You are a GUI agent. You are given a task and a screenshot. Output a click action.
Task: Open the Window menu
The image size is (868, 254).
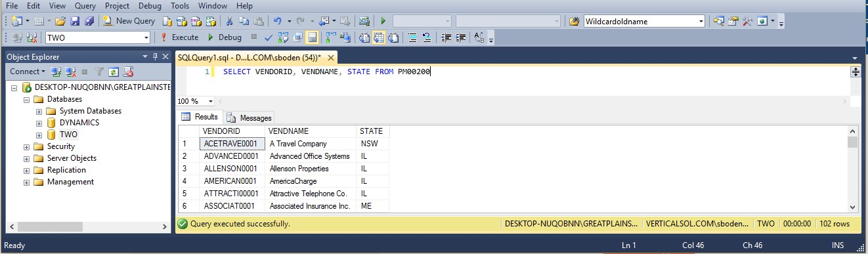coord(213,6)
